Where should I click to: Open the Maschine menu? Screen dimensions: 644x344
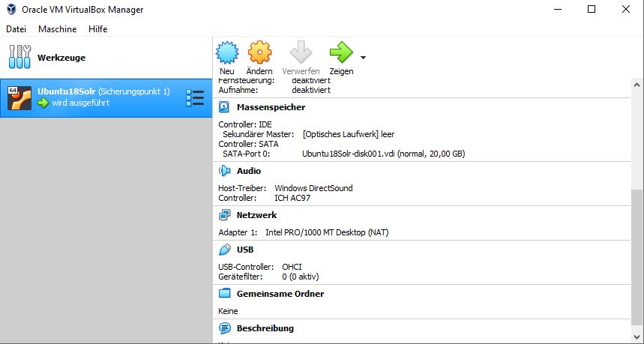tap(58, 29)
